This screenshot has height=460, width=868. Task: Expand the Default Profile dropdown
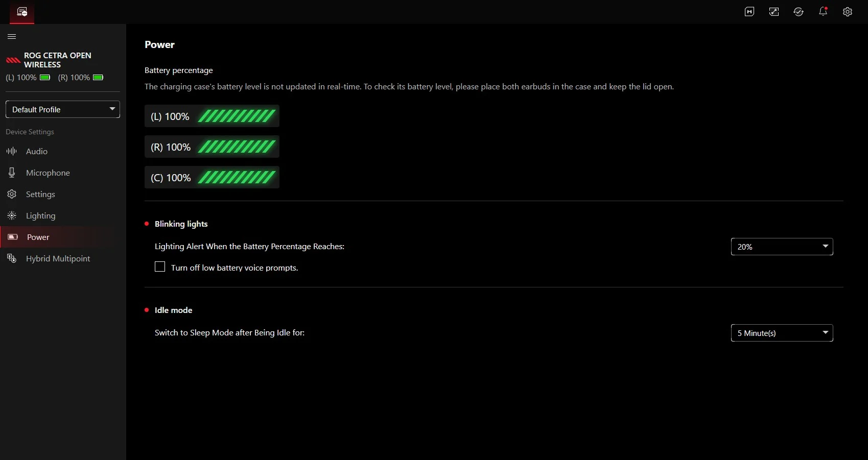point(63,109)
